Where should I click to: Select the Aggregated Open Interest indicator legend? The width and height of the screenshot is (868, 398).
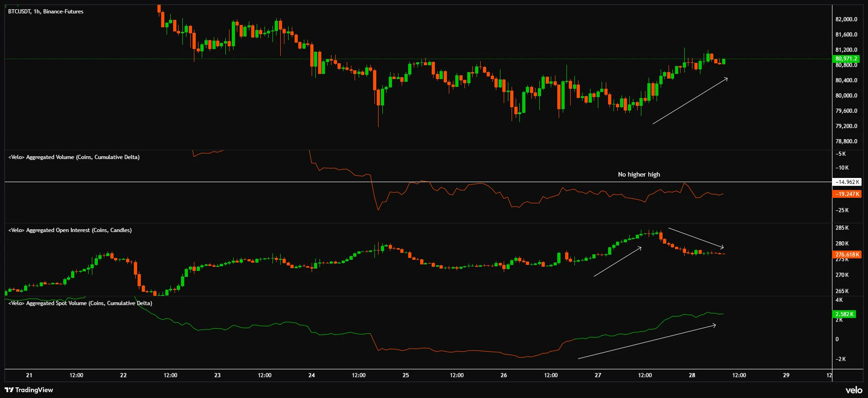coord(70,230)
